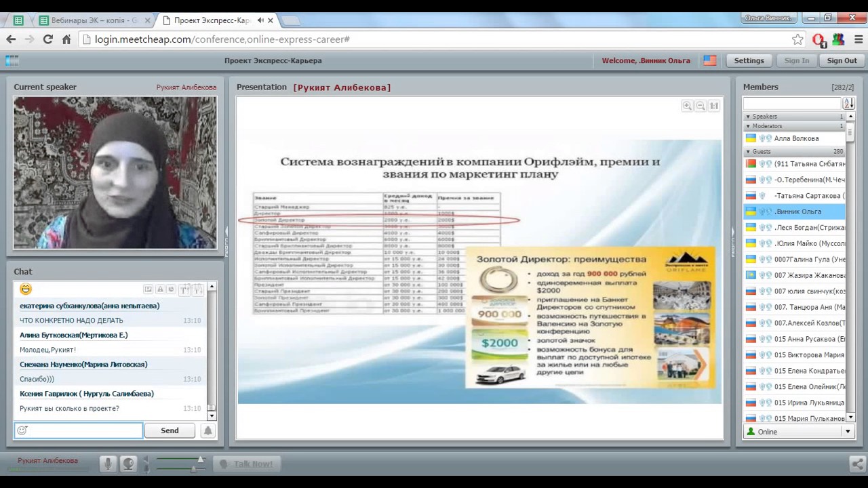Click the big smiley face atop the chat
Image resolution: width=868 pixels, height=488 pixels.
click(26, 289)
